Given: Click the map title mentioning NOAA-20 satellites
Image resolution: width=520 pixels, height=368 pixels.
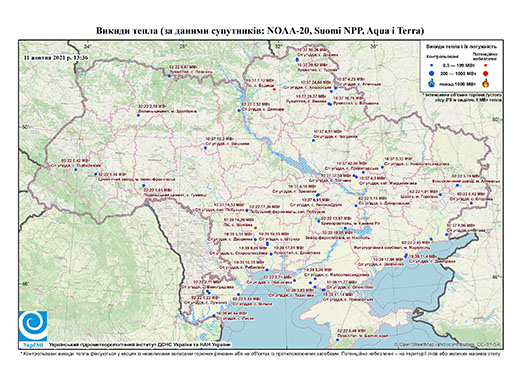Looking at the screenshot, I should click(260, 31).
